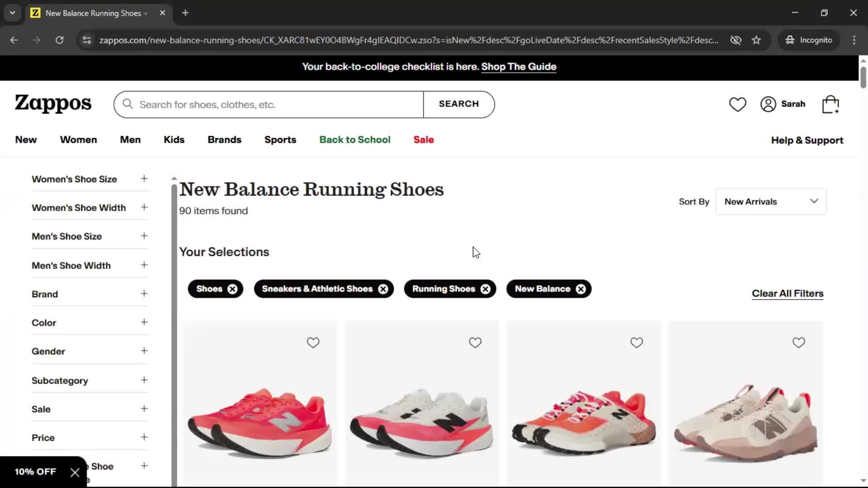Expand the Color filter
868x488 pixels.
90,323
